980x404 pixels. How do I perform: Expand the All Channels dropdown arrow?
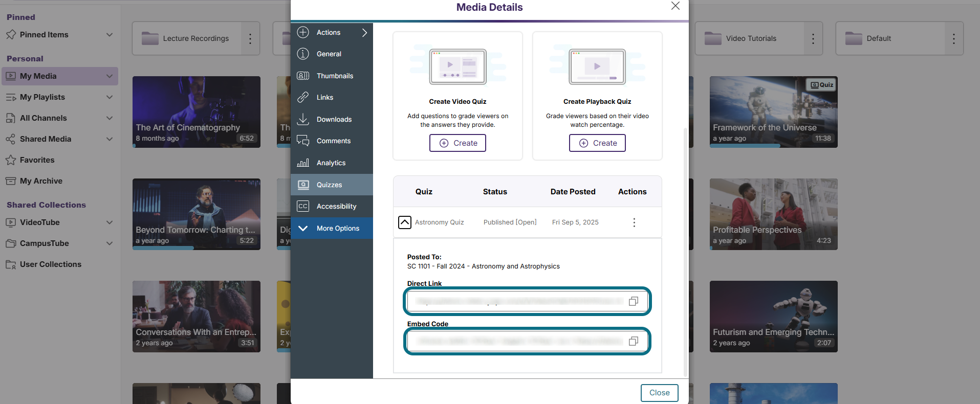coord(110,118)
